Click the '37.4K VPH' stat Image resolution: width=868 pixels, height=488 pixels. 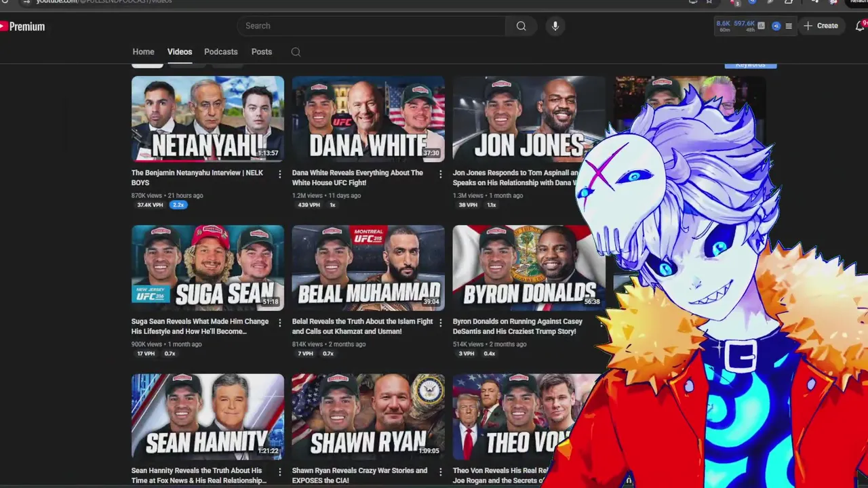click(150, 205)
